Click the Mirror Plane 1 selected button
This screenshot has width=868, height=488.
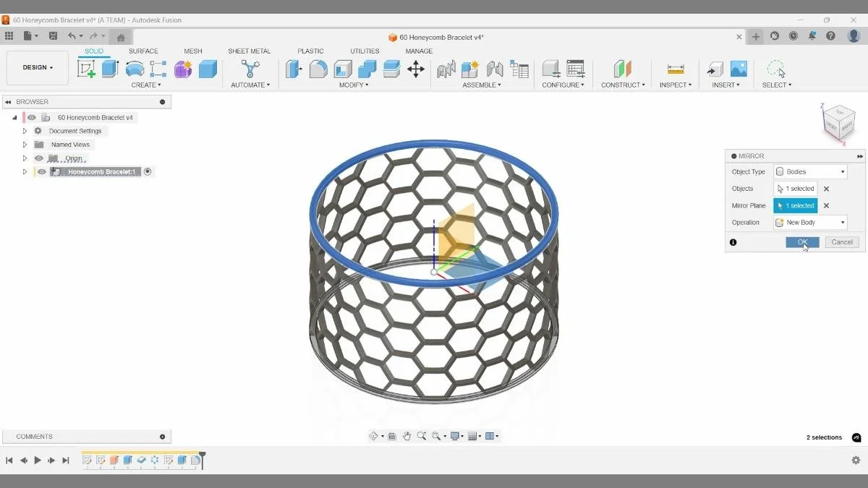coord(796,206)
